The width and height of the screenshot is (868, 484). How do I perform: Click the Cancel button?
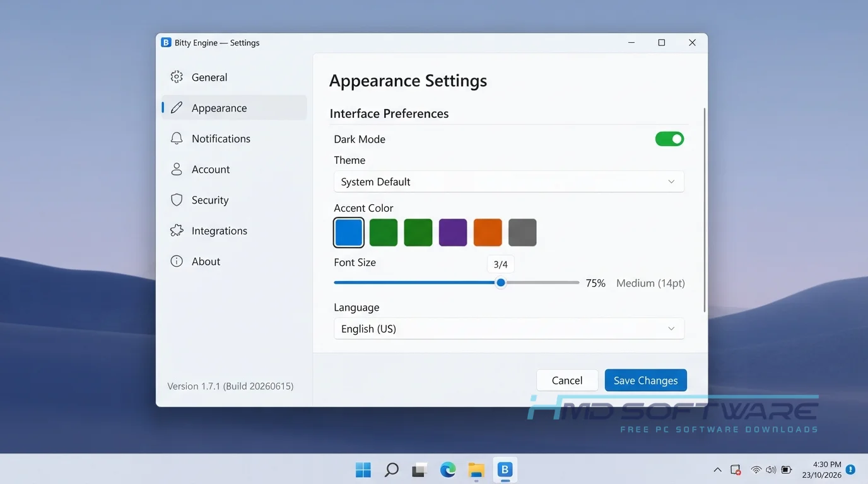567,380
